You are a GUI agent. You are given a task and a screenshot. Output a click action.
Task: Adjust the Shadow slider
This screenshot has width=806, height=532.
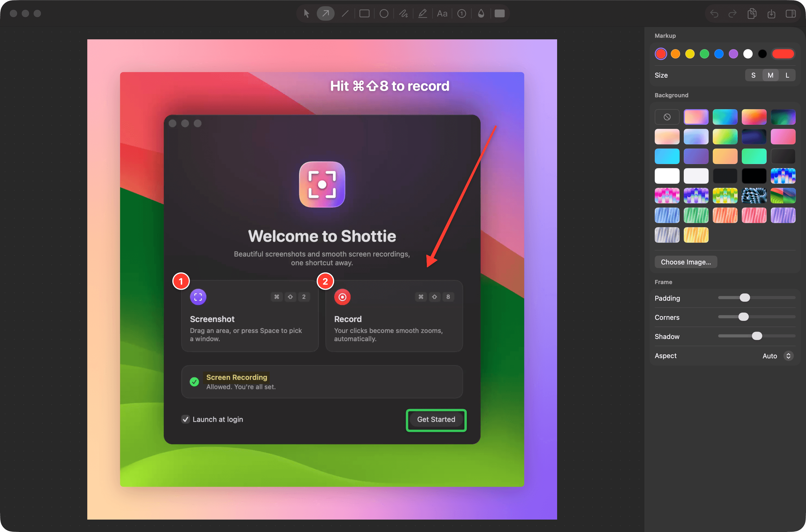[x=757, y=336]
